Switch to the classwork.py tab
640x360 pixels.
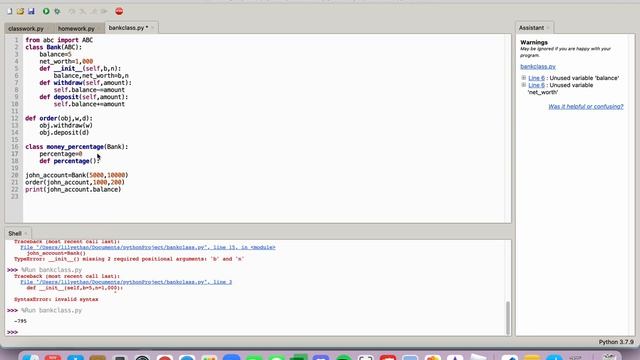[26, 29]
